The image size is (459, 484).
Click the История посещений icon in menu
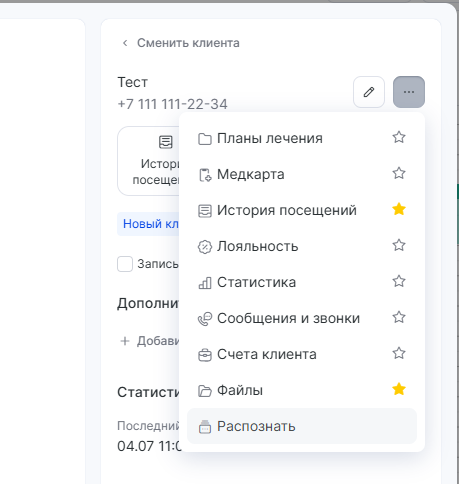(205, 211)
